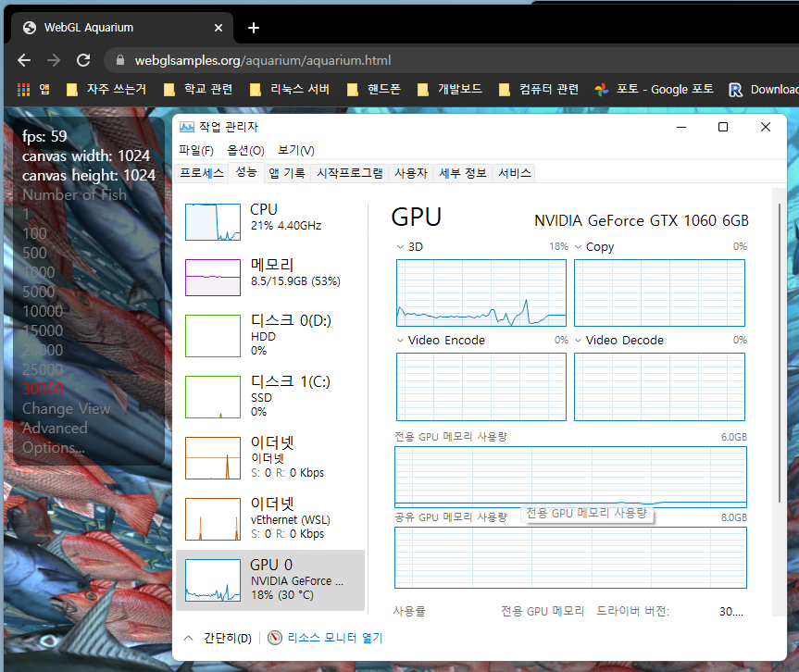Minimize the Task Manager window

(x=681, y=127)
